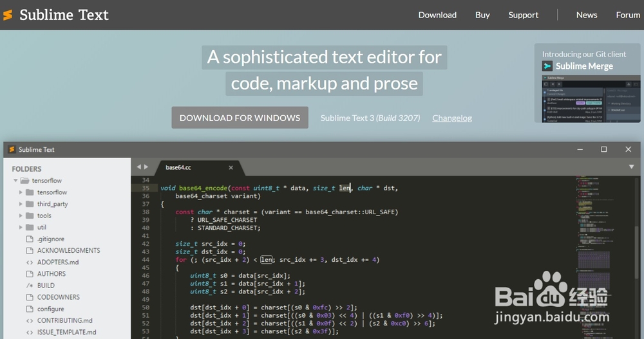Open the BUILD file
Viewport: 644px width, 339px height.
click(46, 285)
